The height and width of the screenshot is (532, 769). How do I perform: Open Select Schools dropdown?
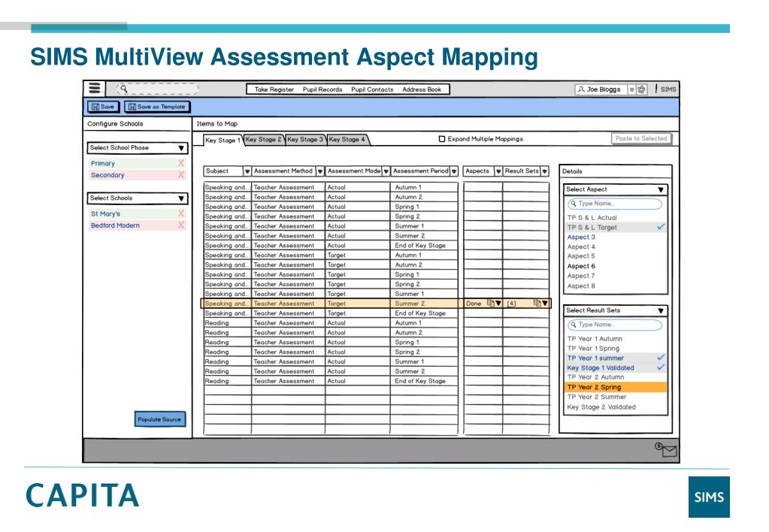pyautogui.click(x=181, y=198)
